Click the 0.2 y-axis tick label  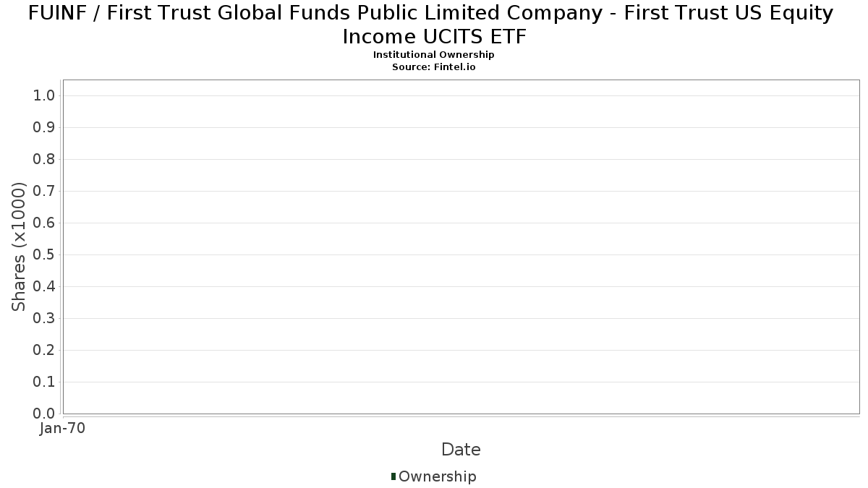point(45,351)
